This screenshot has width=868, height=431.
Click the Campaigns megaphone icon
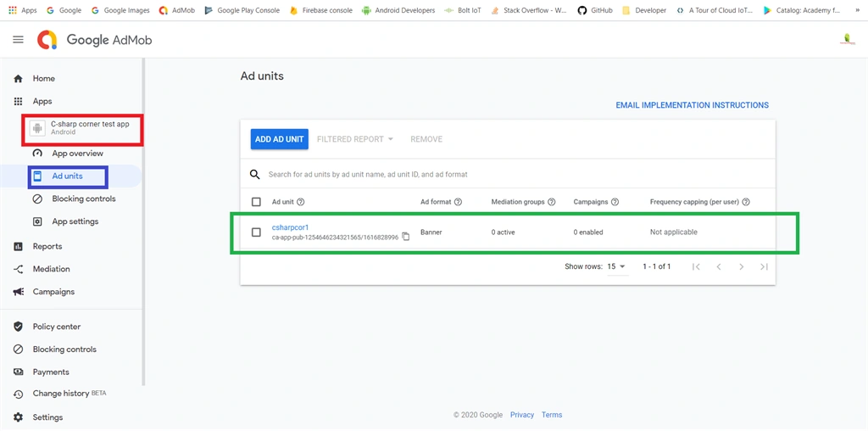[x=19, y=292]
